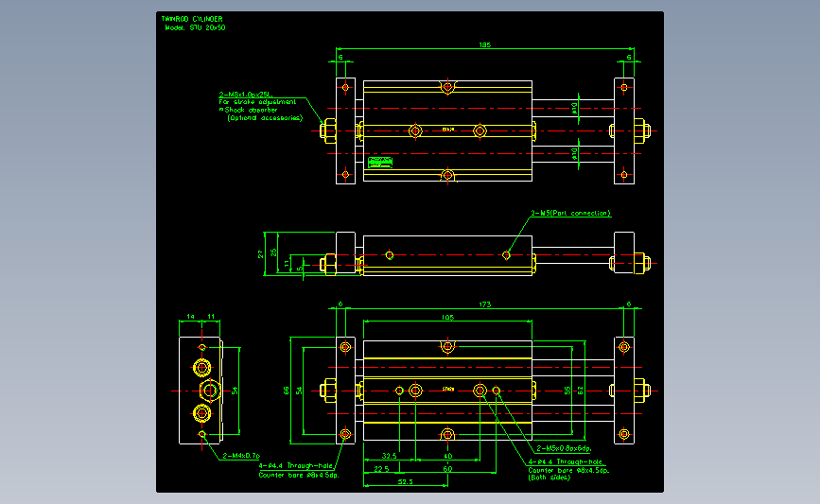
Task: Pick the 65 height dimension
Action: click(287, 391)
